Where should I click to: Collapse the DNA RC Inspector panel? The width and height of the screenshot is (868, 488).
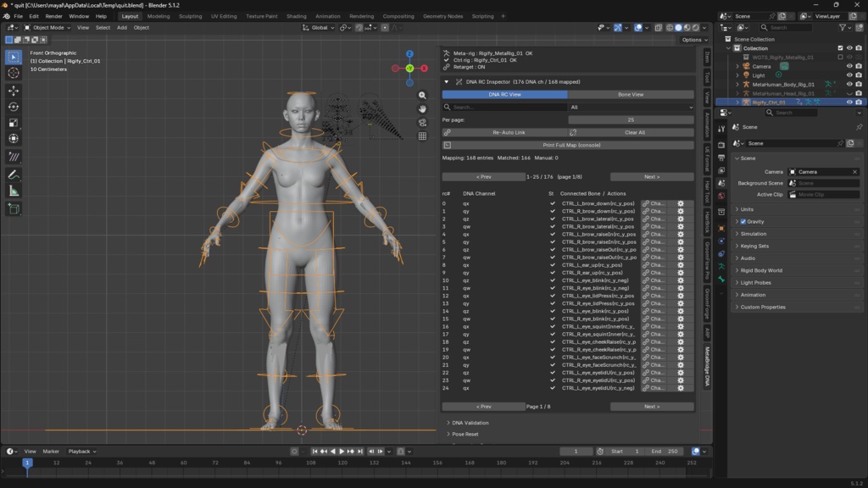tap(447, 82)
